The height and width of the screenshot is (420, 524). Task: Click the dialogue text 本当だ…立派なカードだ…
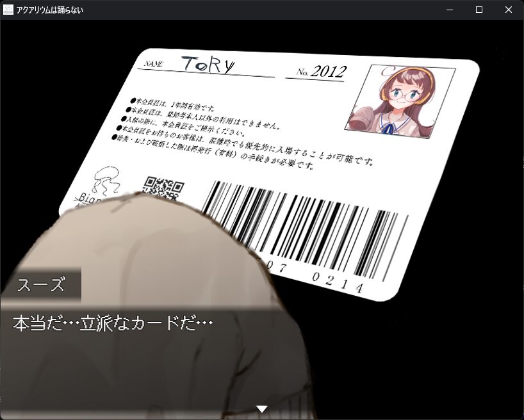coord(112,323)
